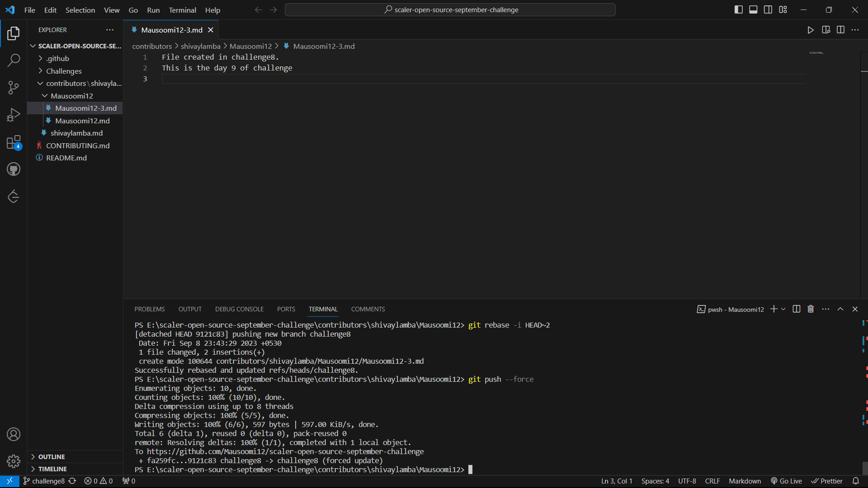Viewport: 868px width, 488px height.
Task: Click the scaler-open-source-september-challenge search bar
Action: (x=450, y=9)
